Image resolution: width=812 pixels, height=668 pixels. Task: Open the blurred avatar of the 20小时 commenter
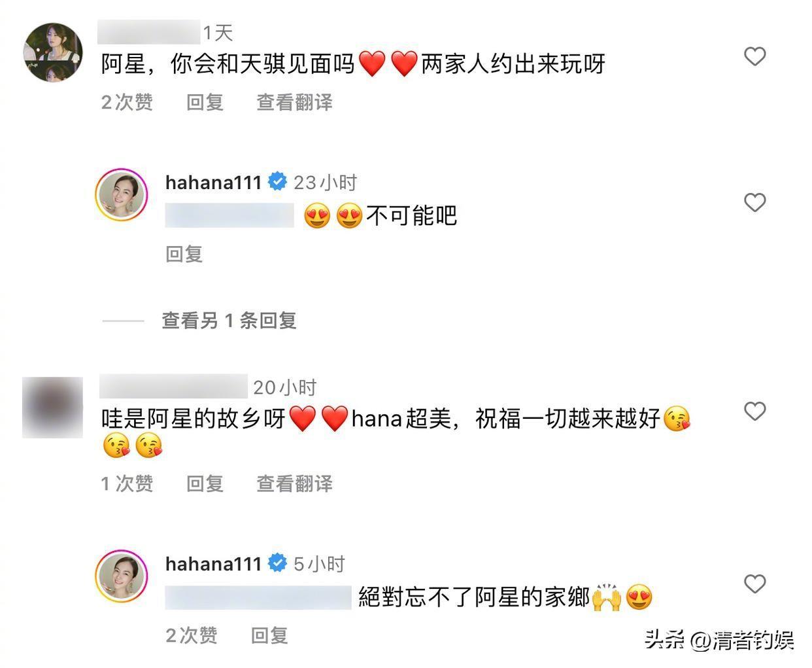tap(53, 407)
